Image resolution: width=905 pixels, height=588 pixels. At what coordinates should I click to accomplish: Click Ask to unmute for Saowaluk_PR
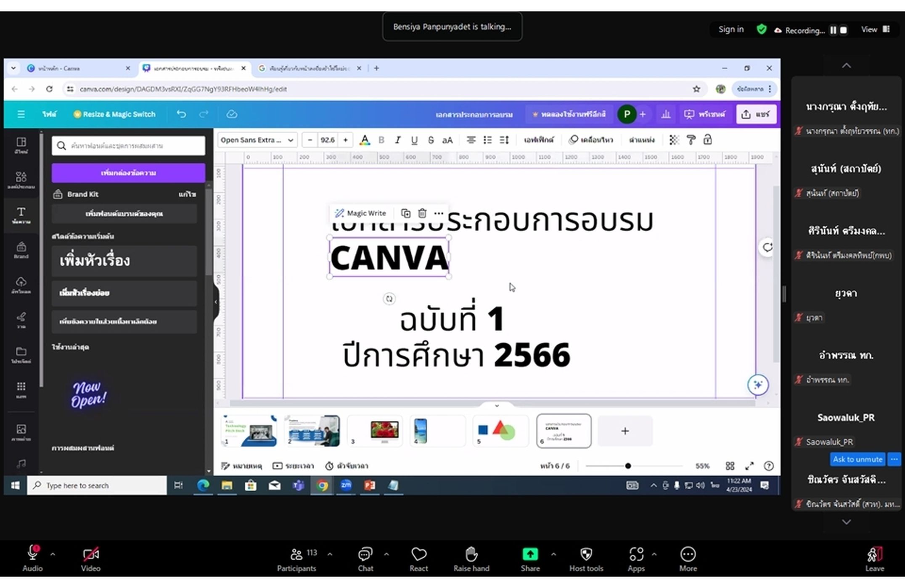click(857, 459)
